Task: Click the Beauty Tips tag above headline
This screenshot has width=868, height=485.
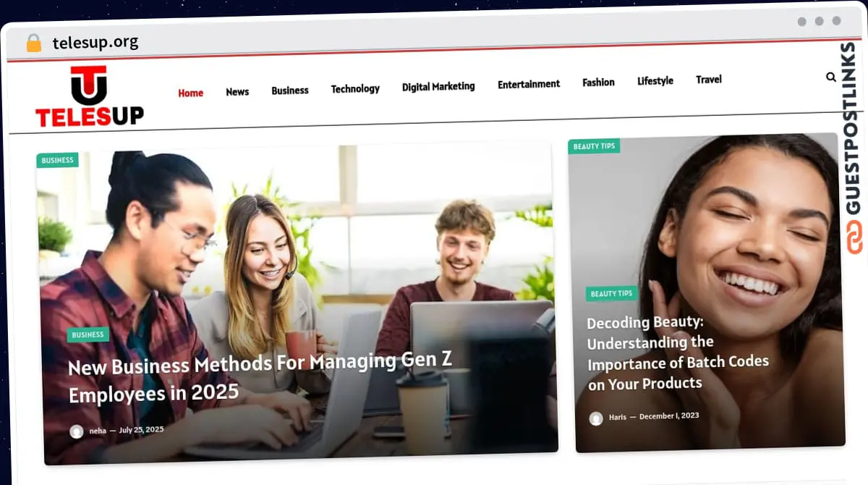Action: 611,293
